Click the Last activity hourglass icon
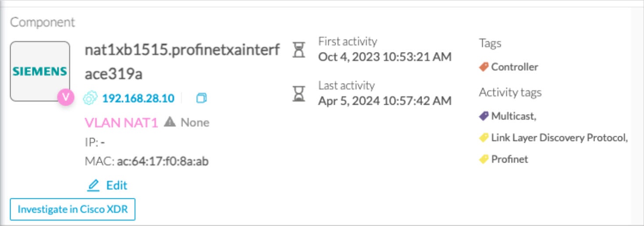This screenshot has width=644, height=226. pos(299,93)
